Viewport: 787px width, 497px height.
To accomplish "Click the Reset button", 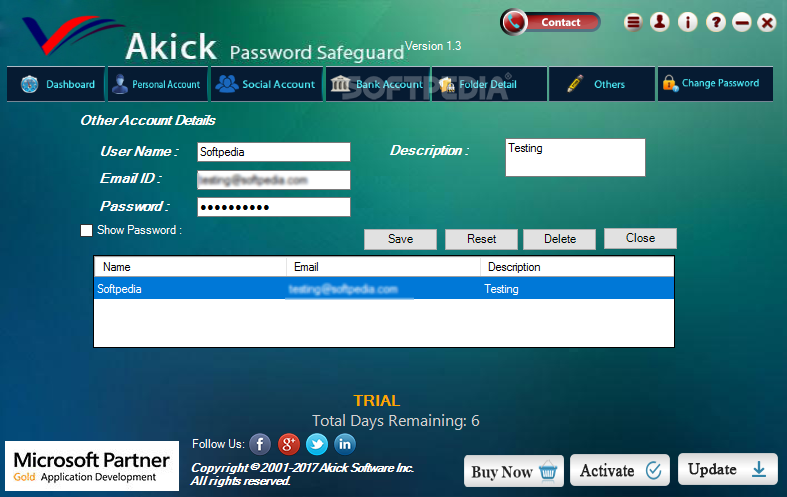I will [x=481, y=239].
